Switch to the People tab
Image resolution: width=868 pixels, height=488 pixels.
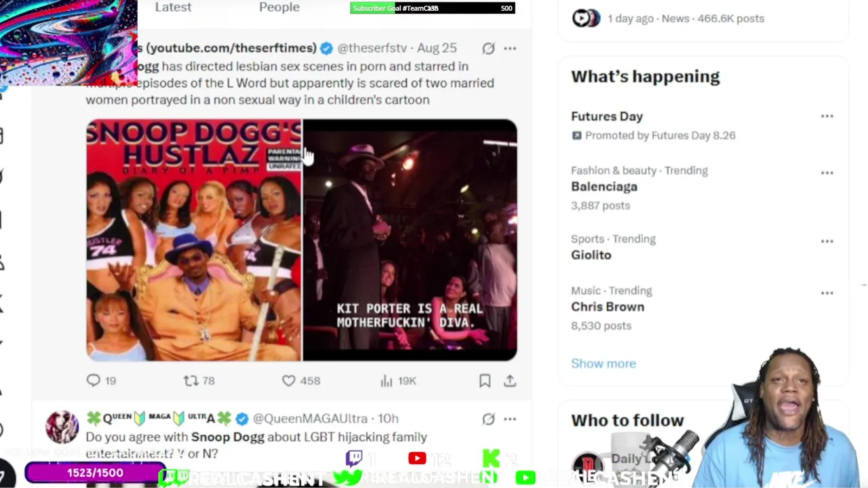[279, 7]
